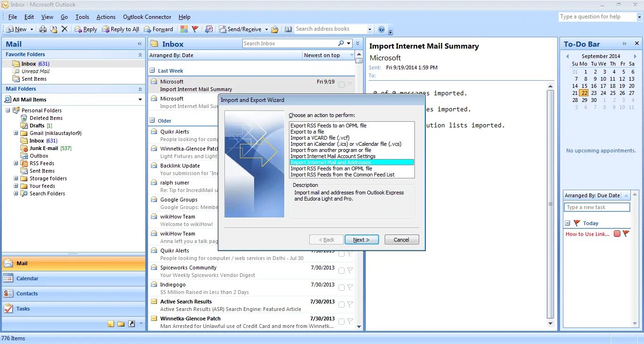644x344 pixels.
Task: Click the Follow Up flag toolbar icon
Action: [195, 29]
